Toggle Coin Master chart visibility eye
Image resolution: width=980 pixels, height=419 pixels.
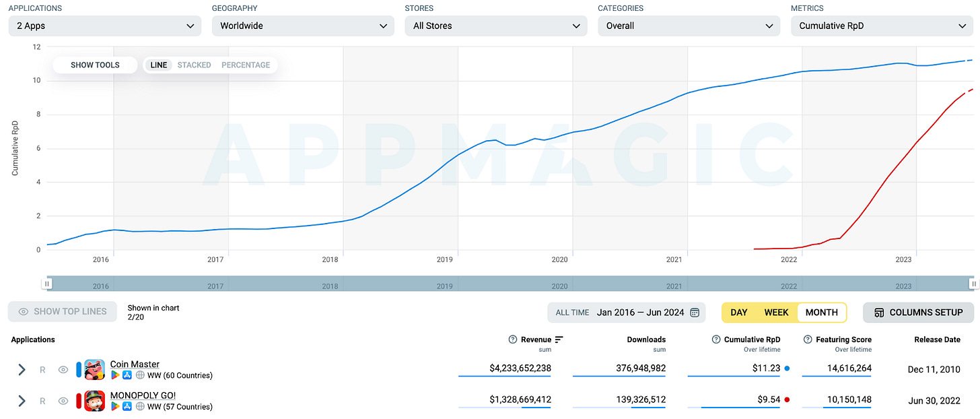tap(63, 370)
